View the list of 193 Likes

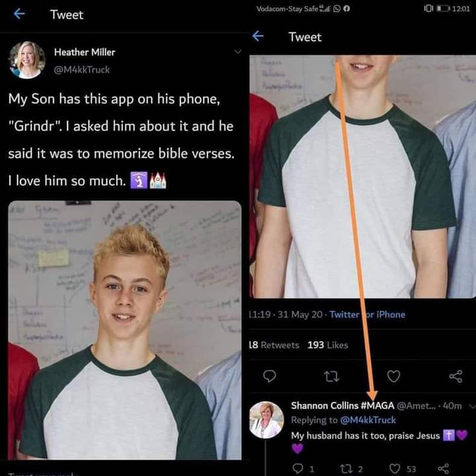(328, 345)
